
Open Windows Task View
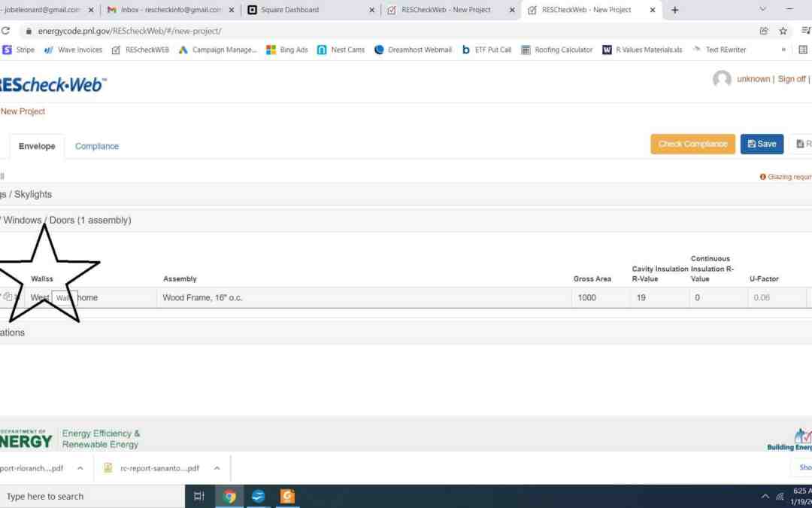[199, 496]
